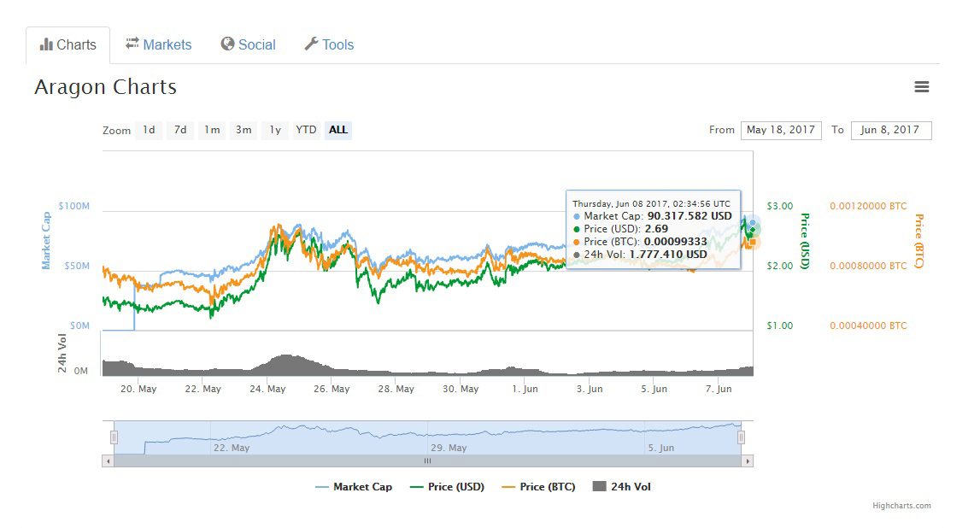Click the $100M axis label
The height and width of the screenshot is (528, 980).
[x=73, y=206]
